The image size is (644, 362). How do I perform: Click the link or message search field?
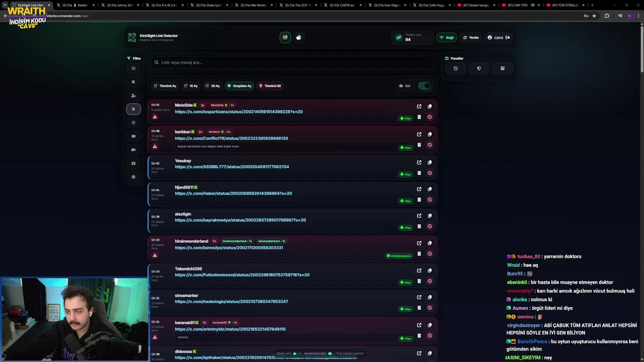tap(292, 62)
